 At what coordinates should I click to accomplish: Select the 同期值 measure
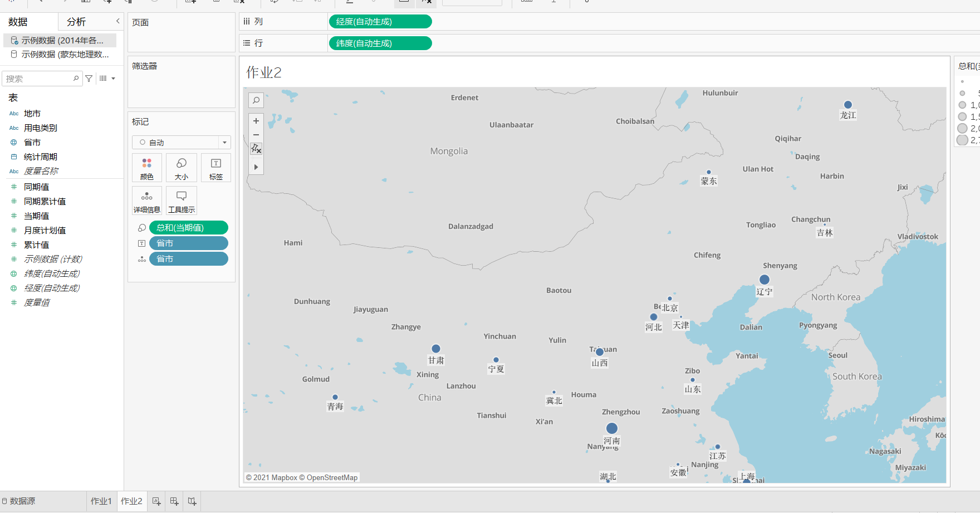point(37,187)
